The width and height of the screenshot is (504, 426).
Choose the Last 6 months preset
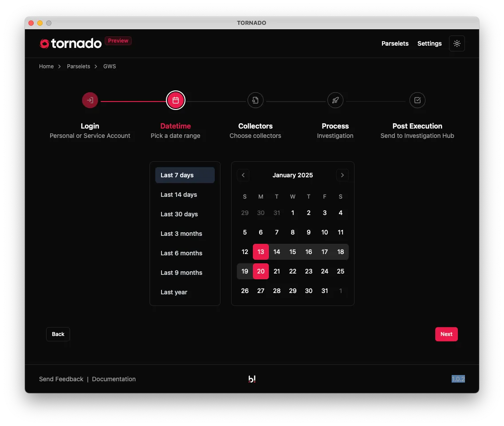pos(185,253)
